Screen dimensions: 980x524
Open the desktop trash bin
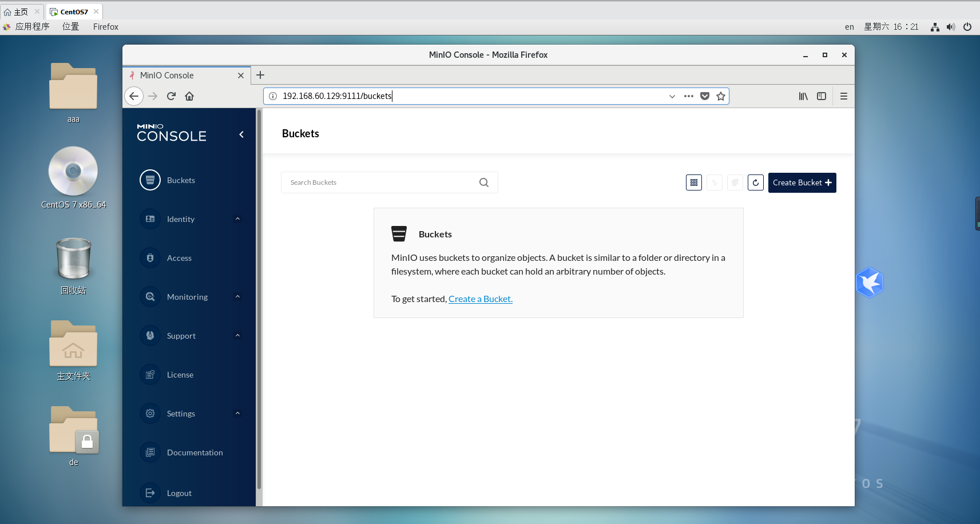point(73,266)
